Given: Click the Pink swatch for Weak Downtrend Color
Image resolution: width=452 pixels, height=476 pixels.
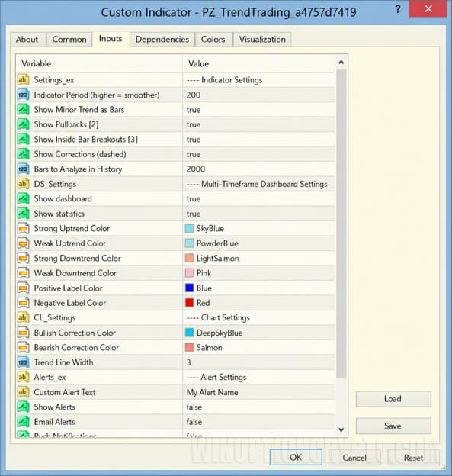Looking at the screenshot, I should pos(189,273).
